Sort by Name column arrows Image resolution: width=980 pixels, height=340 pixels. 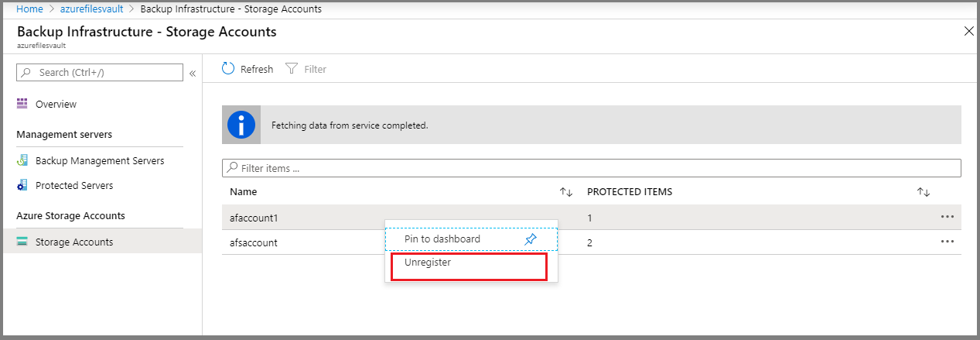(565, 192)
